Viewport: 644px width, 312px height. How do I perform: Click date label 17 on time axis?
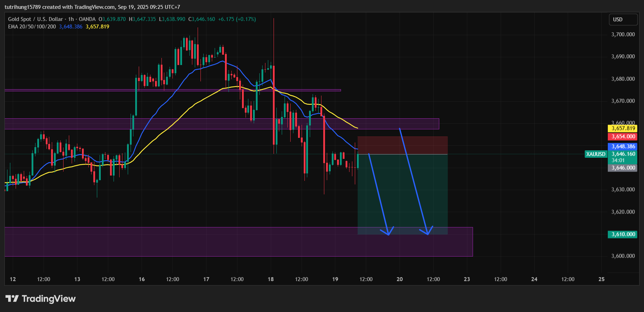tap(206, 279)
